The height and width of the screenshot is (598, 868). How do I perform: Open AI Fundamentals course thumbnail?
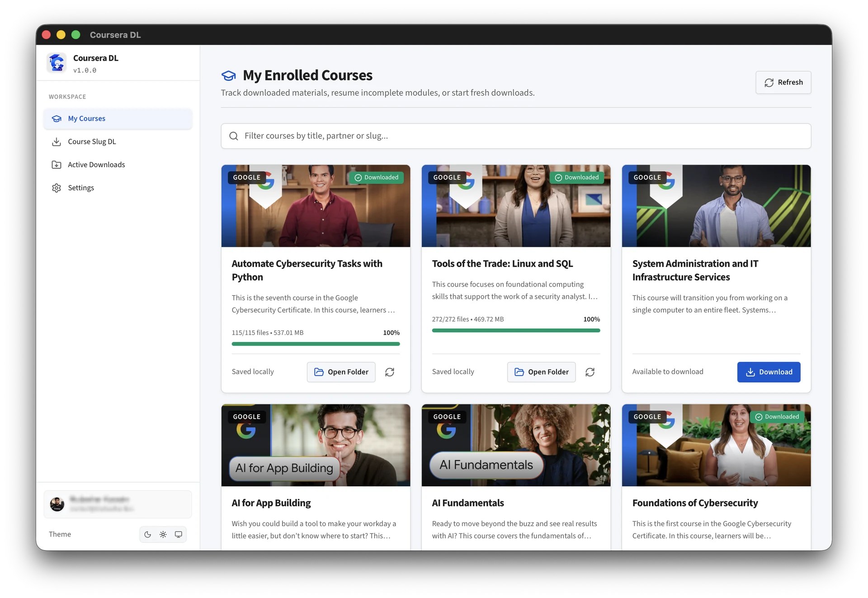(516, 445)
